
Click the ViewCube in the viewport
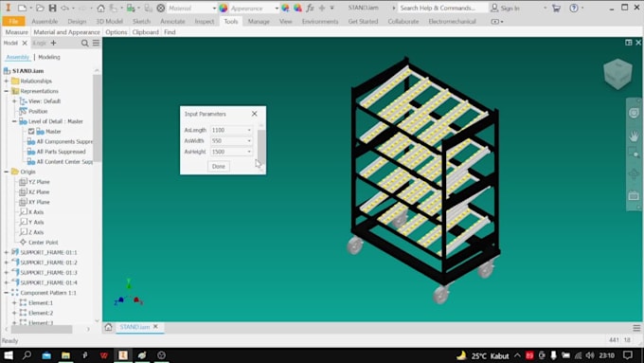click(617, 74)
